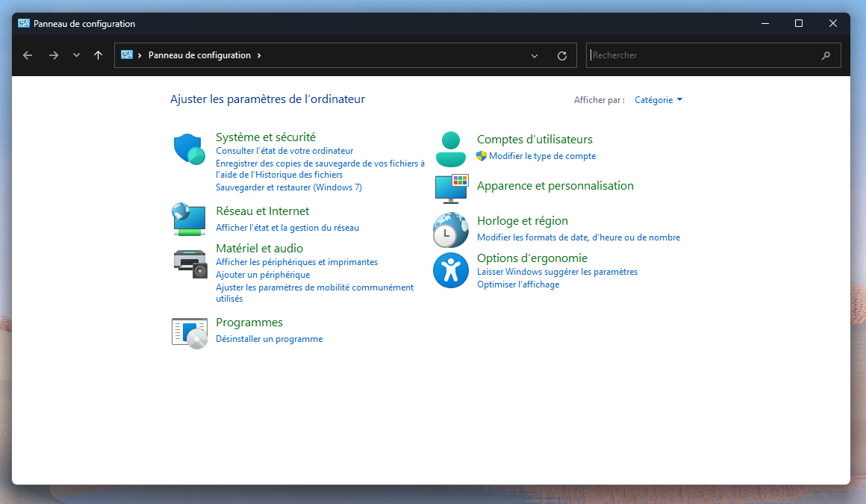This screenshot has width=866, height=504.
Task: Click the Matériel et audio printer icon
Action: 189,264
